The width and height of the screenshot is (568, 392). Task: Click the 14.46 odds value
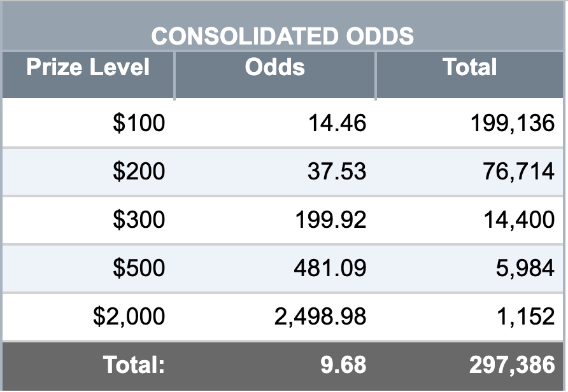pyautogui.click(x=337, y=123)
